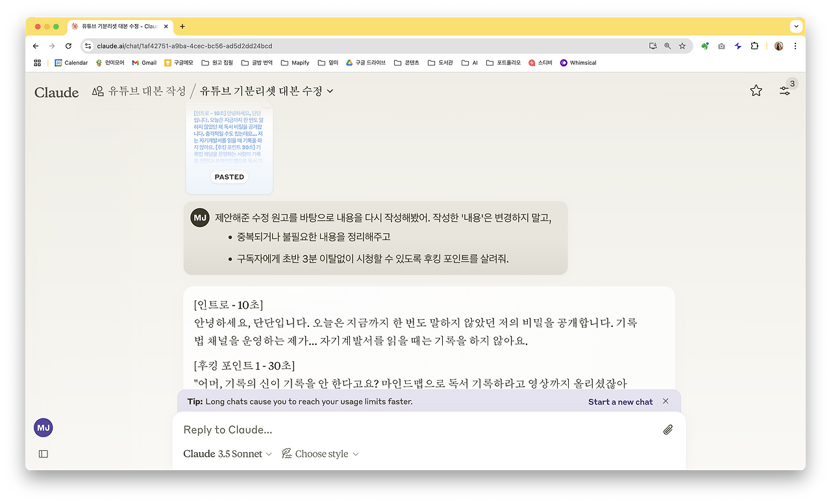831x504 pixels.
Task: Toggle the sidebar with the bottom-left panel icon
Action: 43,453
